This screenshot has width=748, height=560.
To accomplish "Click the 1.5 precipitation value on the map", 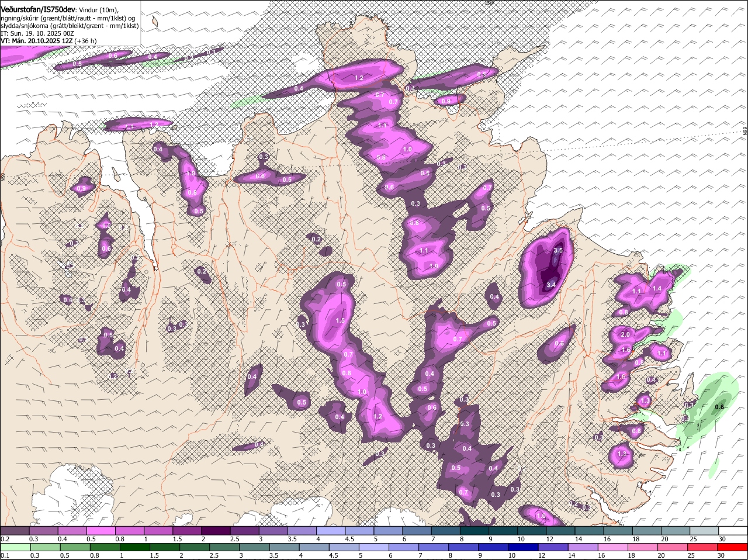I will pos(340,320).
